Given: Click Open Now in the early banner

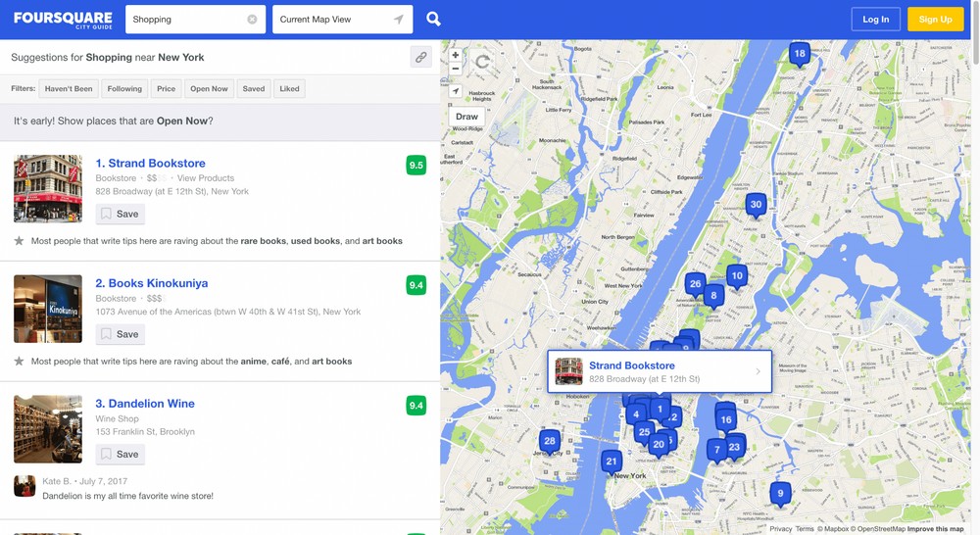Looking at the screenshot, I should tap(182, 122).
